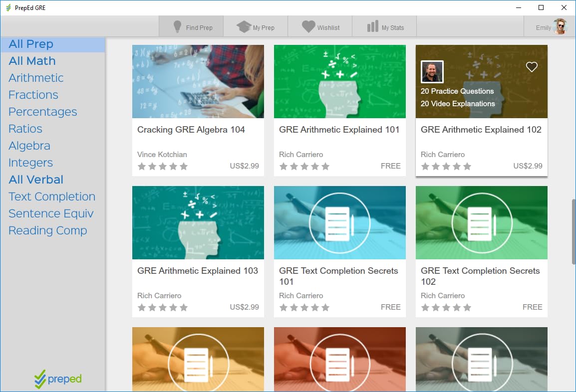
Task: Open the Cracking GRE Algebra 104 thumbnail
Action: (198, 81)
